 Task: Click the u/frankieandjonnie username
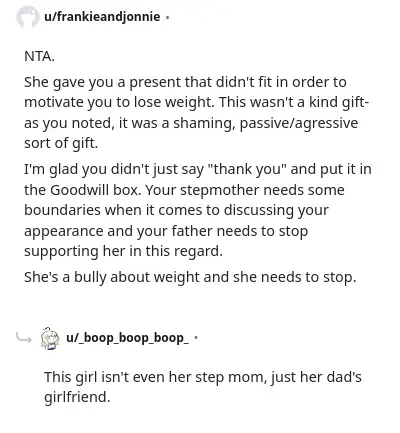point(102,16)
